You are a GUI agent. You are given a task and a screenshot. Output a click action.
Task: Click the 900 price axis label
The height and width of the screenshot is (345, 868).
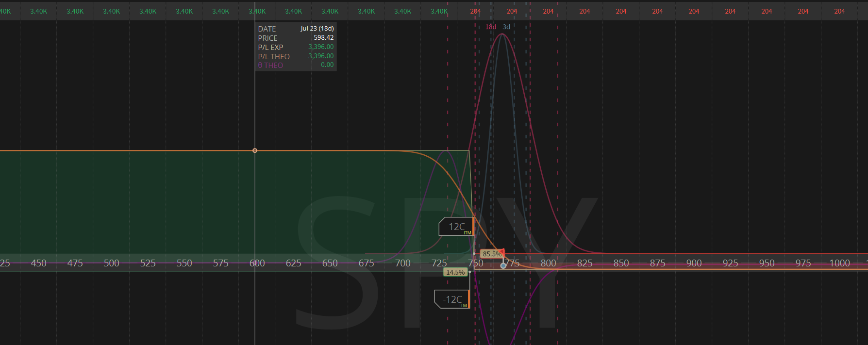694,263
